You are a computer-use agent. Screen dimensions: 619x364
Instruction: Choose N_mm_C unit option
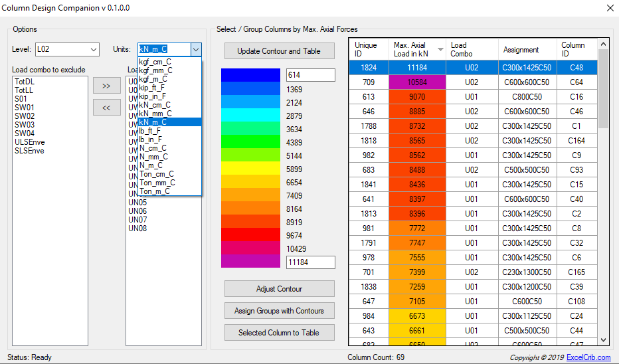tap(154, 157)
